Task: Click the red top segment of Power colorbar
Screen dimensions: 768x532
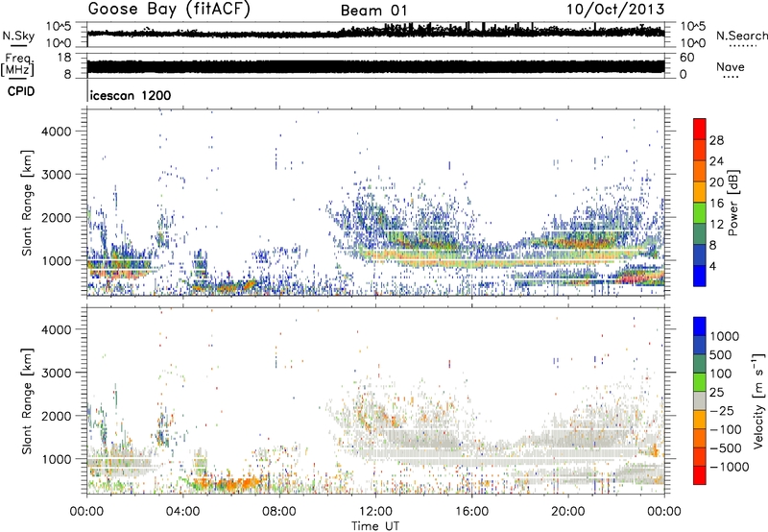Action: (700, 129)
